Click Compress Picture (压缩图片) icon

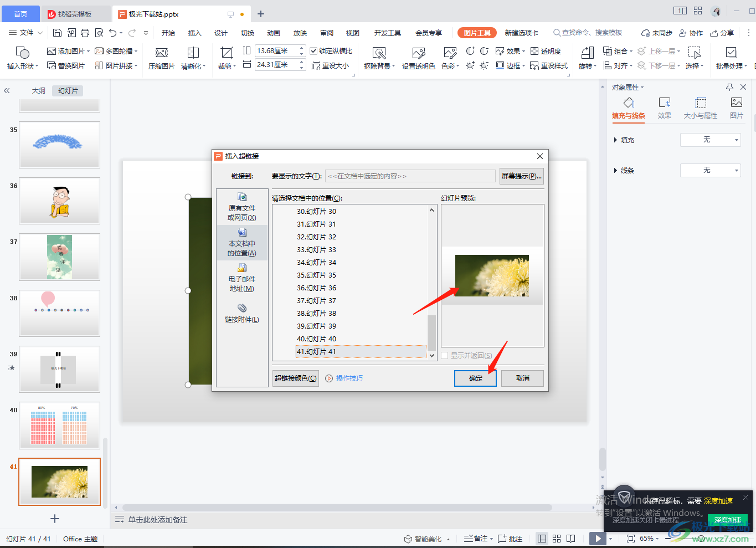pos(162,53)
